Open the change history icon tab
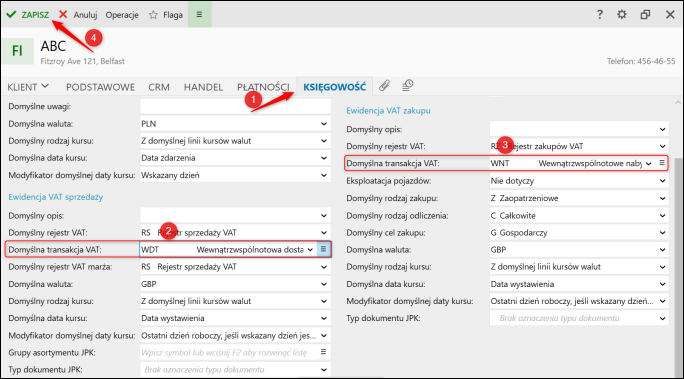Screen dimensions: 684x379 [407, 85]
